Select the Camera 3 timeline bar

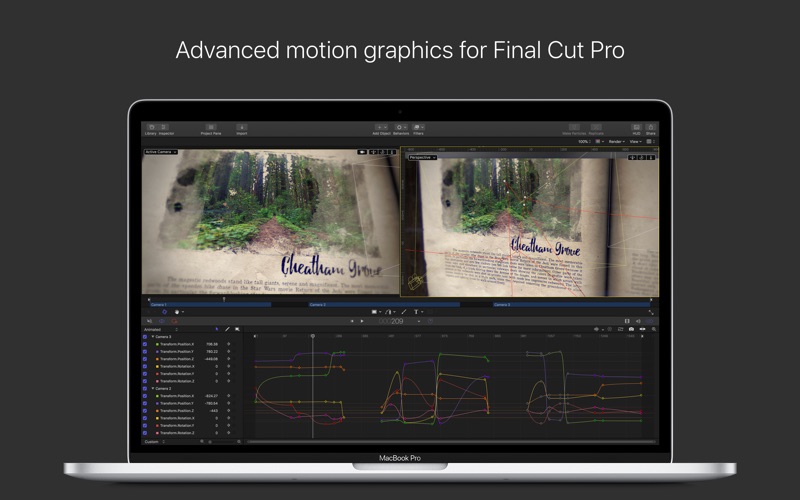click(572, 305)
